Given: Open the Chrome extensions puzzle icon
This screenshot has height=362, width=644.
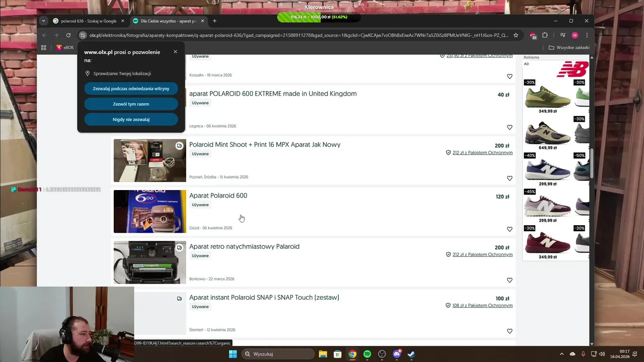Looking at the screenshot, I should (x=545, y=35).
